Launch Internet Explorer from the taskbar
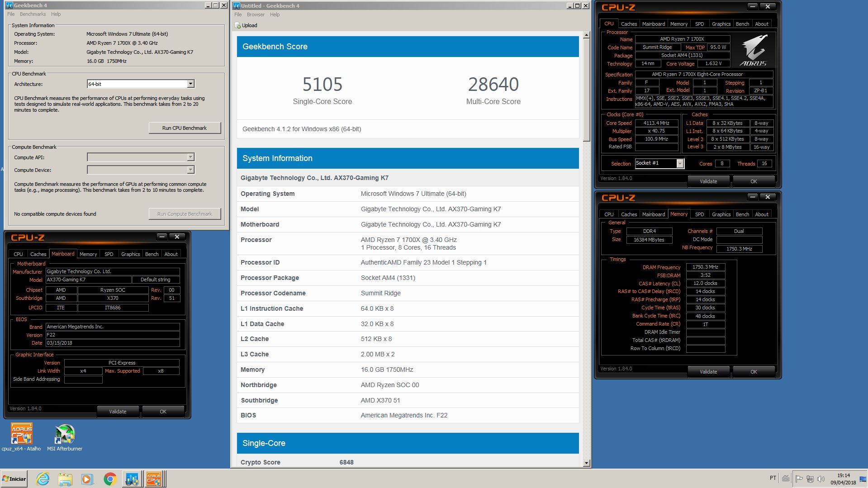 point(43,479)
